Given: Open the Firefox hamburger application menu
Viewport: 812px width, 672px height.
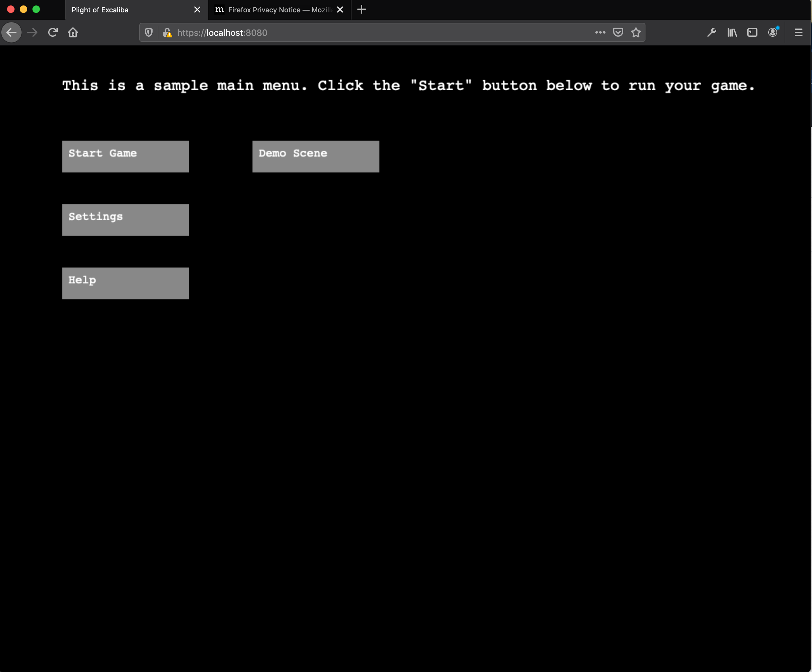Looking at the screenshot, I should [x=798, y=32].
